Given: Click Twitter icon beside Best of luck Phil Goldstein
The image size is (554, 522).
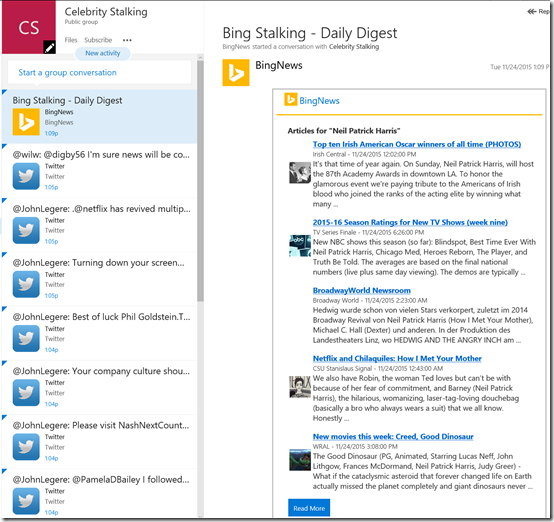Looking at the screenshot, I should pyautogui.click(x=26, y=339).
